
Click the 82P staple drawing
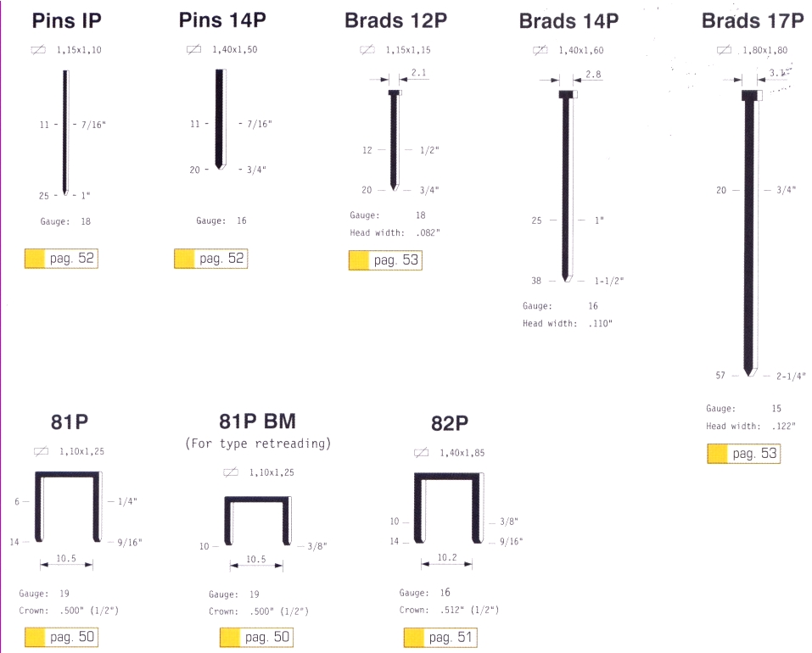coord(447,507)
